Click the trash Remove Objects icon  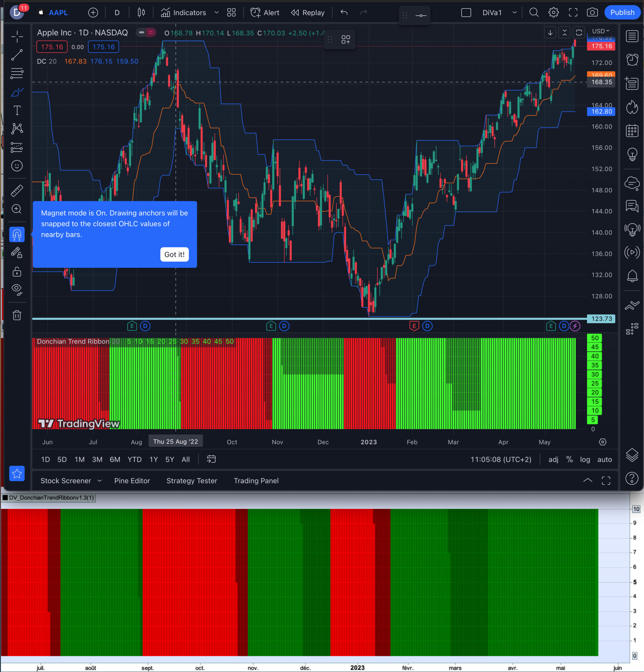pyautogui.click(x=17, y=315)
